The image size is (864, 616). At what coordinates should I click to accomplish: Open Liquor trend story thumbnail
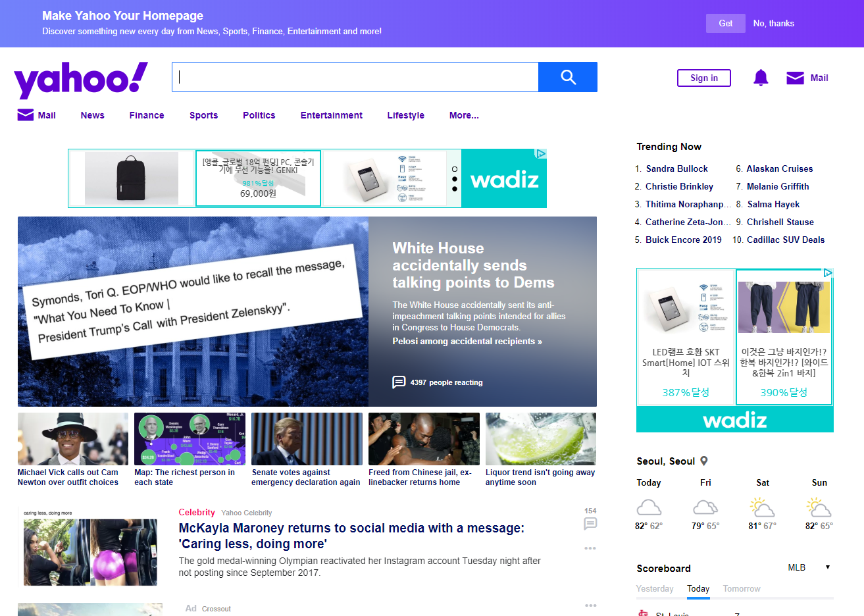tap(541, 439)
